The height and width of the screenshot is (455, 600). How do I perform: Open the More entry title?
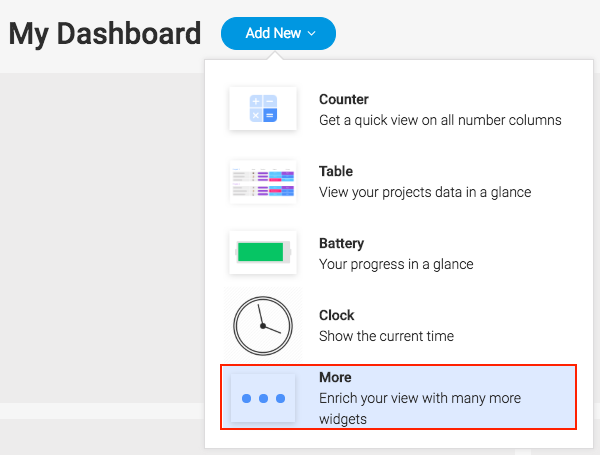[x=335, y=377]
